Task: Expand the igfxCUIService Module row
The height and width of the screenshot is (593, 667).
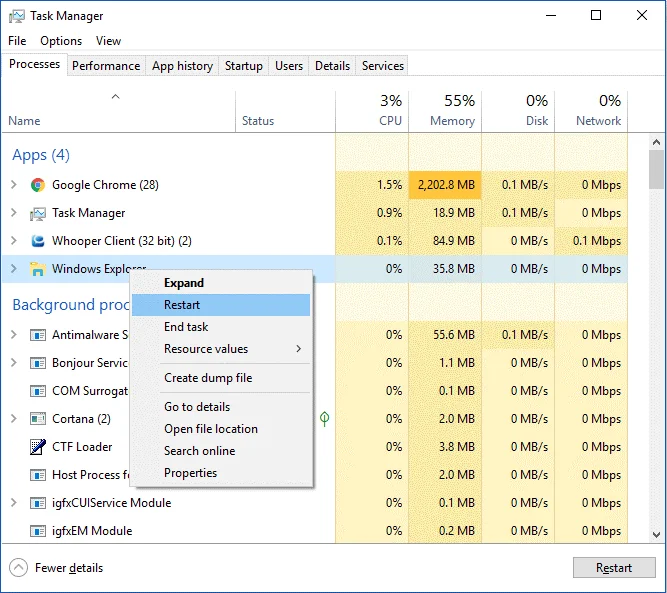Action: [14, 503]
